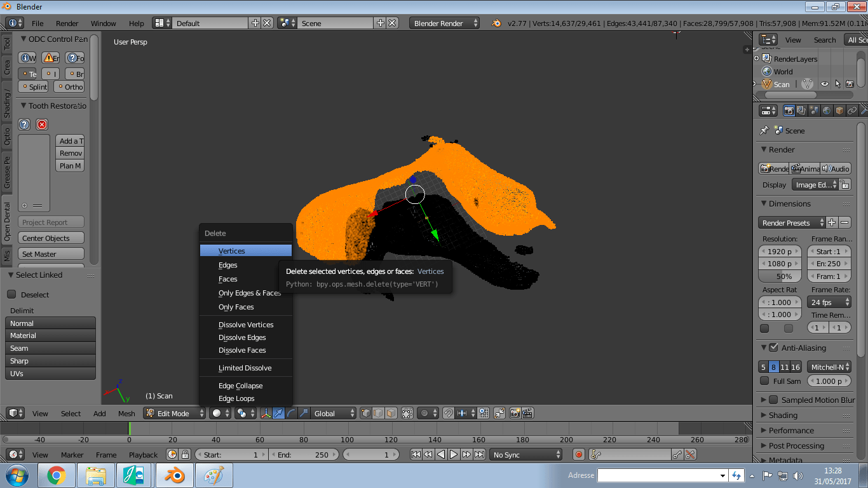This screenshot has height=488, width=868.
Task: Hide the Scan object using eye icon
Action: [825, 84]
